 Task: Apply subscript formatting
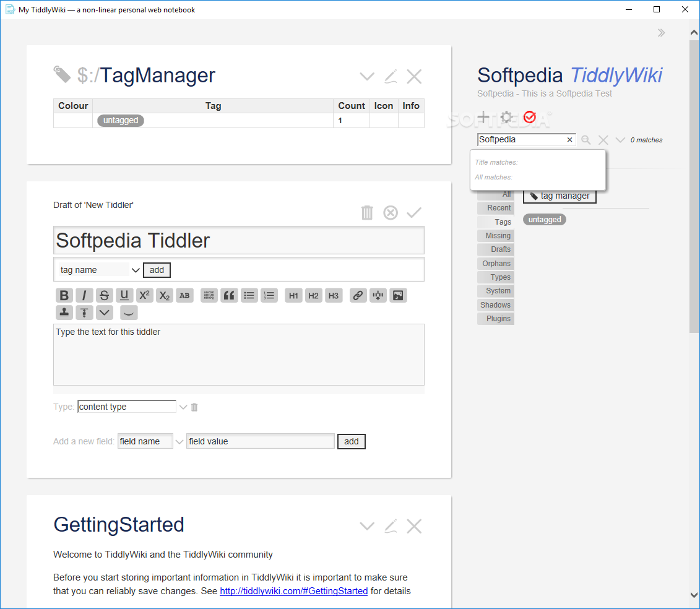coord(164,295)
